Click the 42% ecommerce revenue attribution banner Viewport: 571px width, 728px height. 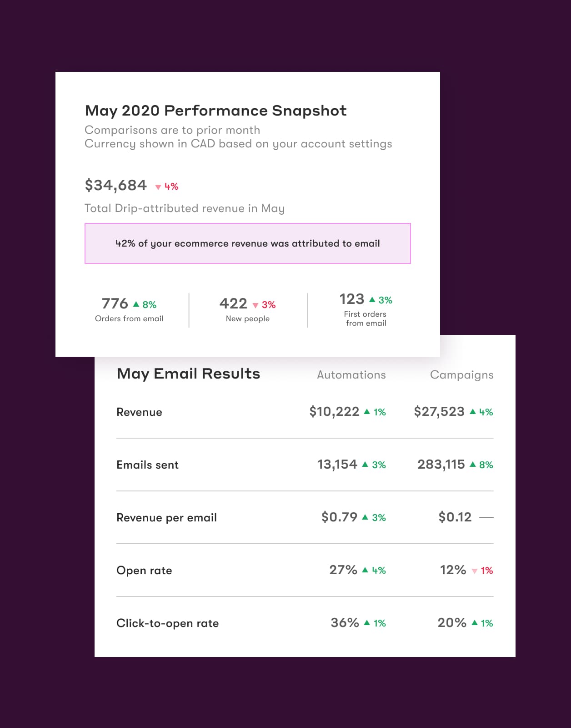pyautogui.click(x=248, y=243)
